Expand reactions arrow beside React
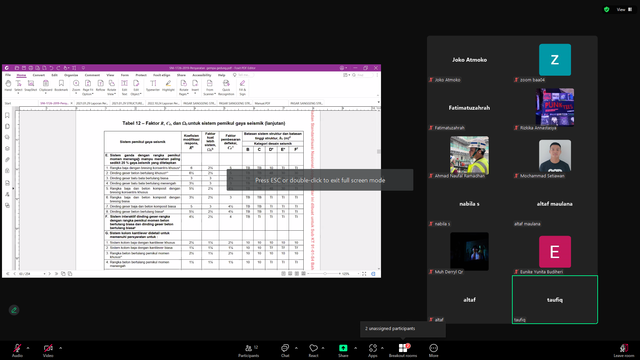 tap(323, 348)
